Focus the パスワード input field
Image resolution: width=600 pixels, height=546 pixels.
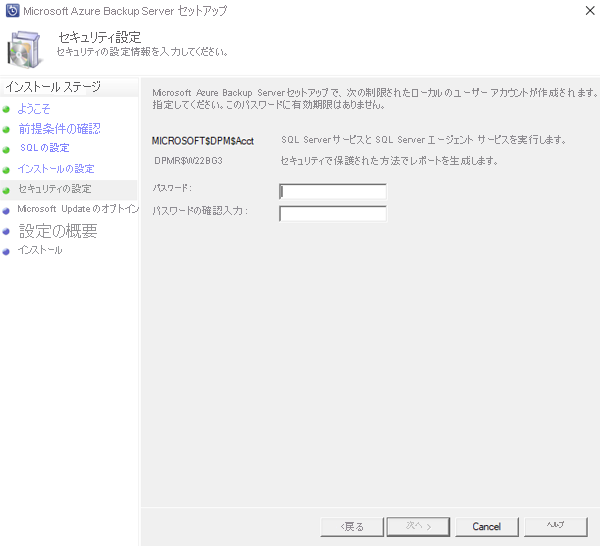(x=333, y=191)
